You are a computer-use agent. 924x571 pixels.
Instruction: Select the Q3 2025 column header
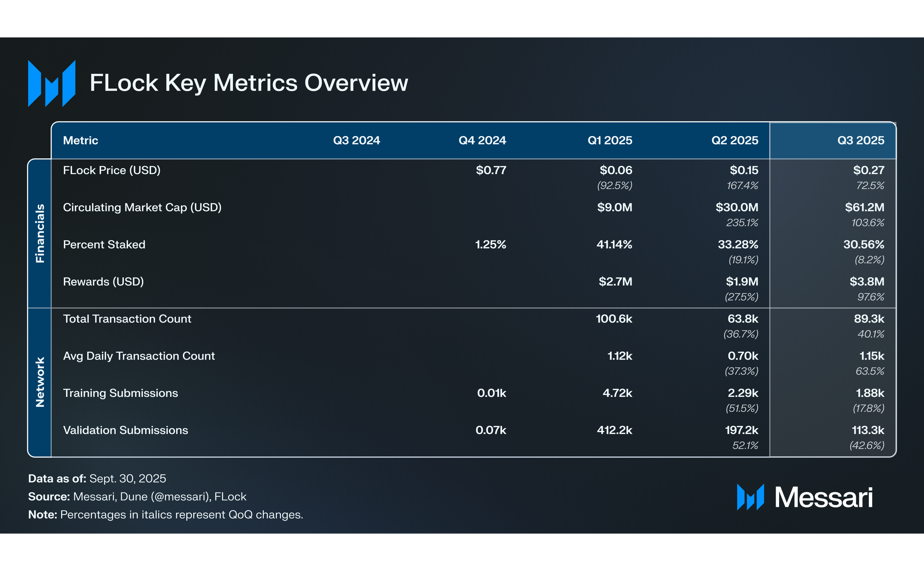[x=861, y=140]
